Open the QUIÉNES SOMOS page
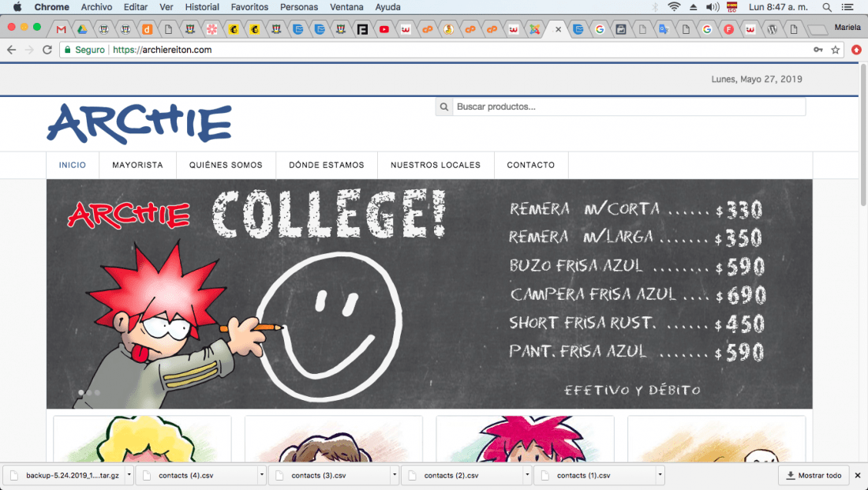Screen dimensions: 868x490 pos(226,165)
